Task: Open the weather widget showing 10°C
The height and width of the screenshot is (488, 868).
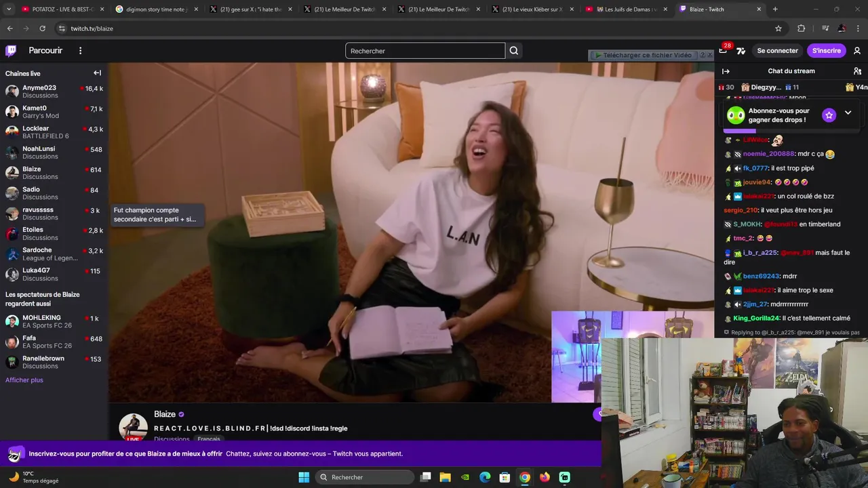Action: click(x=33, y=477)
